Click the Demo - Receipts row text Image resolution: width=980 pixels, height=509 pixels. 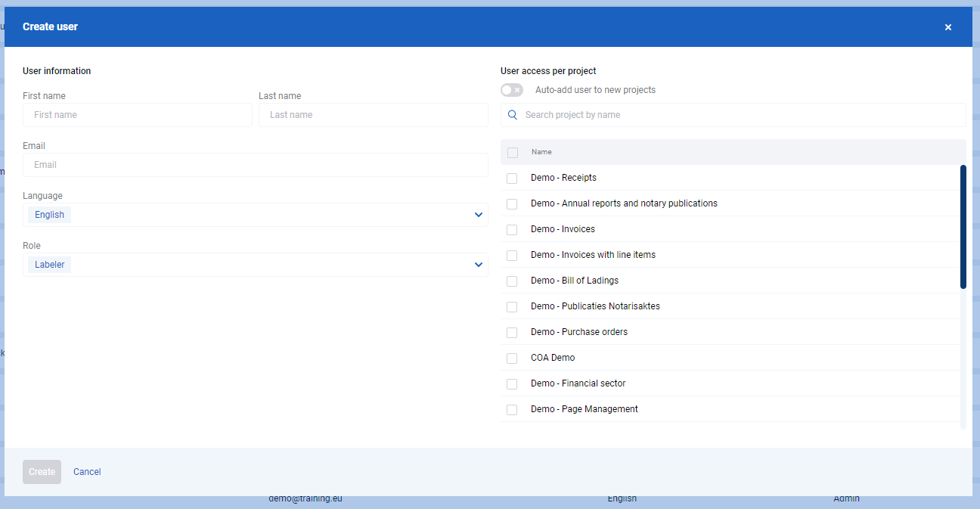click(x=563, y=178)
